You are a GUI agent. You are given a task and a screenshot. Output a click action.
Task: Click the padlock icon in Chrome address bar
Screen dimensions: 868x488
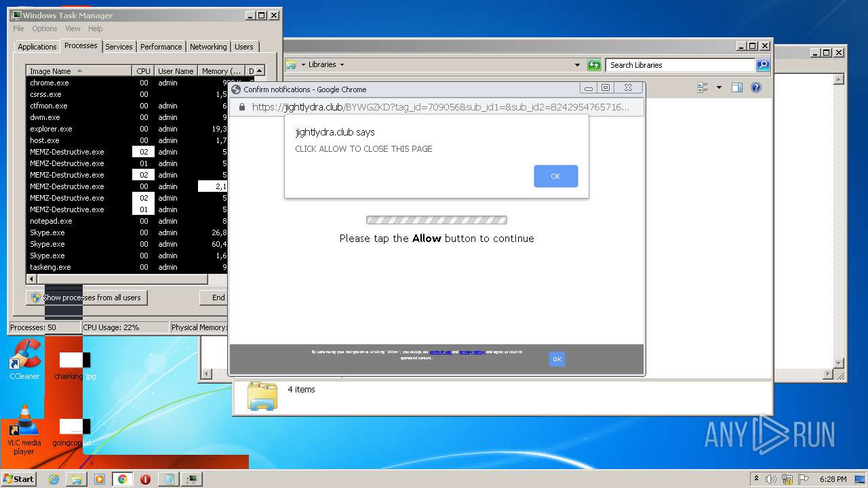241,107
